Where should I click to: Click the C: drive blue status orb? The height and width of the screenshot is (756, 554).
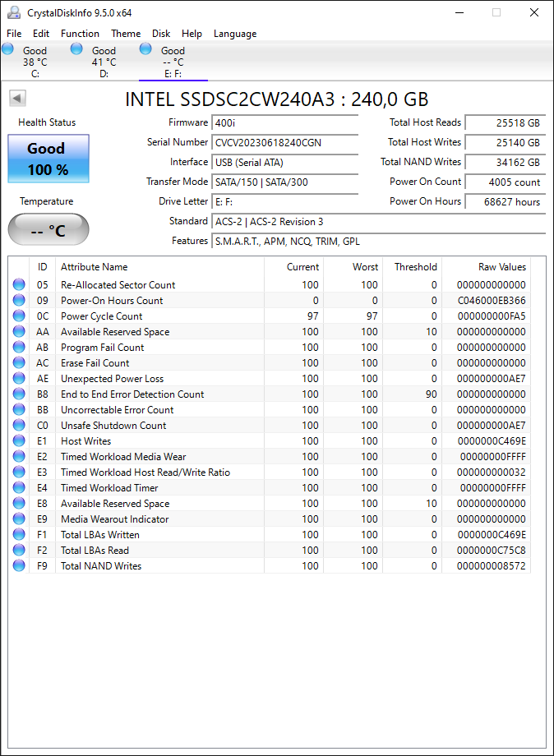point(7,48)
